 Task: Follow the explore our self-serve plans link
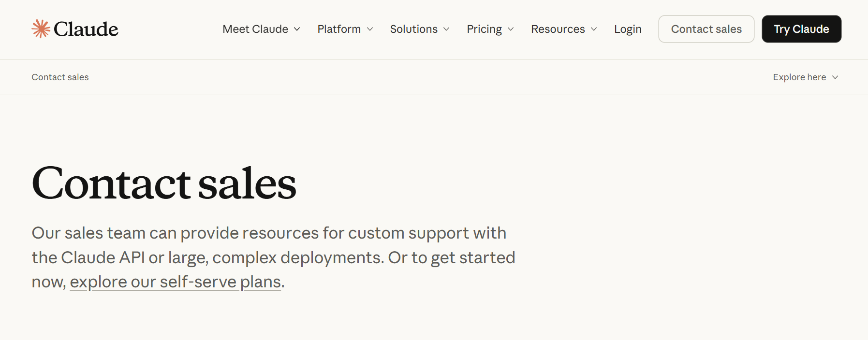tap(176, 282)
